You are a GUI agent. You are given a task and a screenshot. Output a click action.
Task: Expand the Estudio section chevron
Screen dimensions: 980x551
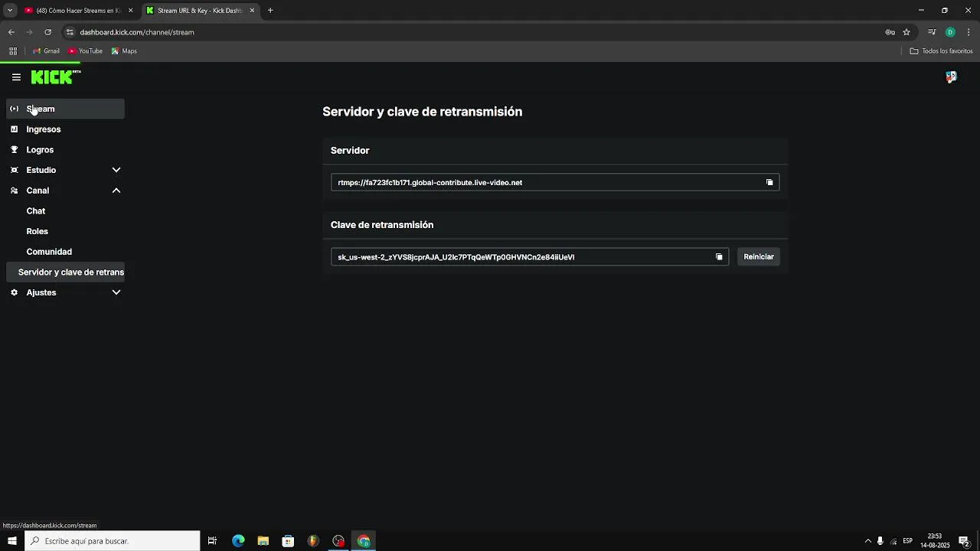coord(116,170)
